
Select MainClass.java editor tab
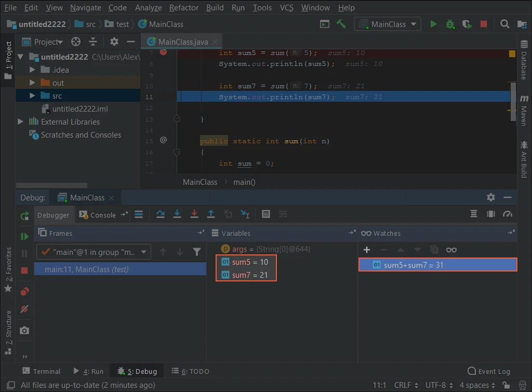click(x=183, y=42)
